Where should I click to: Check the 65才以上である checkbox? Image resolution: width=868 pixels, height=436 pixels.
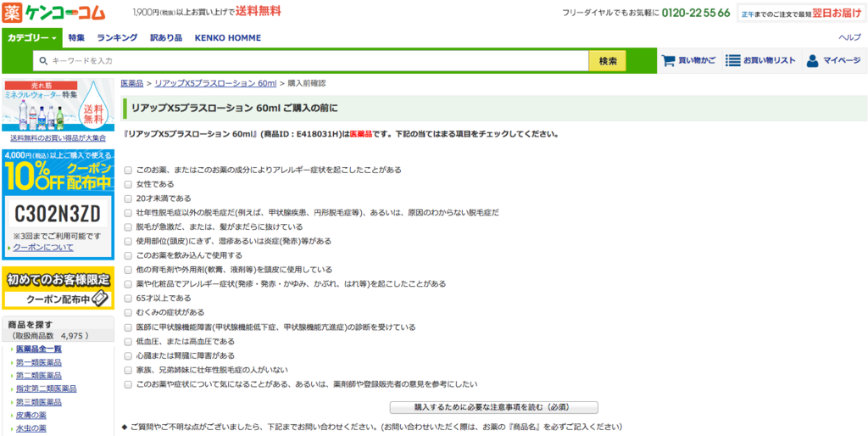128,299
